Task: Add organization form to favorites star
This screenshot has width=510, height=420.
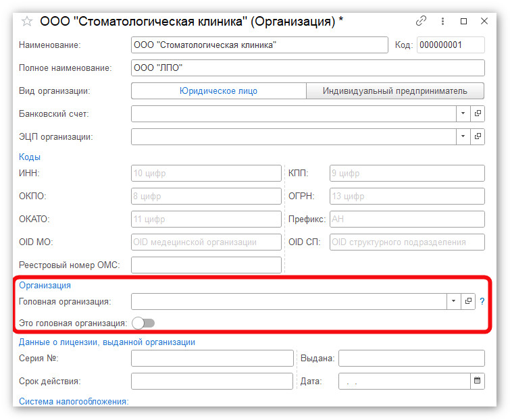Action: (x=27, y=22)
